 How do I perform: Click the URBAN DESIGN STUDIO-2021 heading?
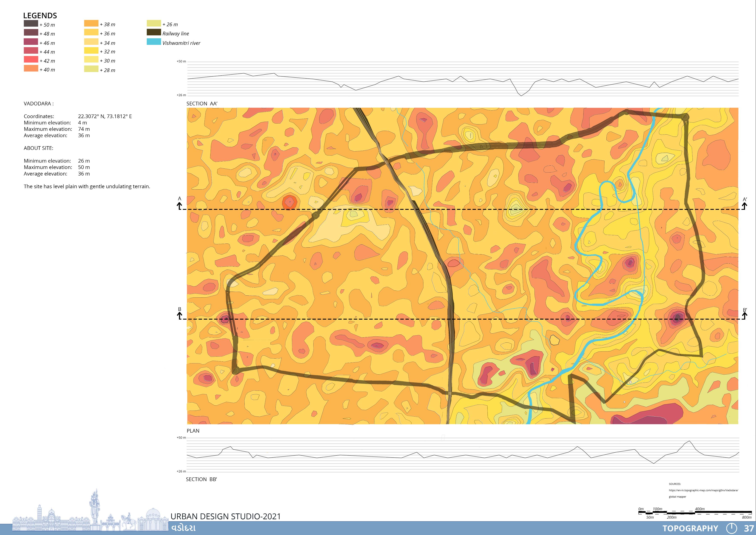226,516
